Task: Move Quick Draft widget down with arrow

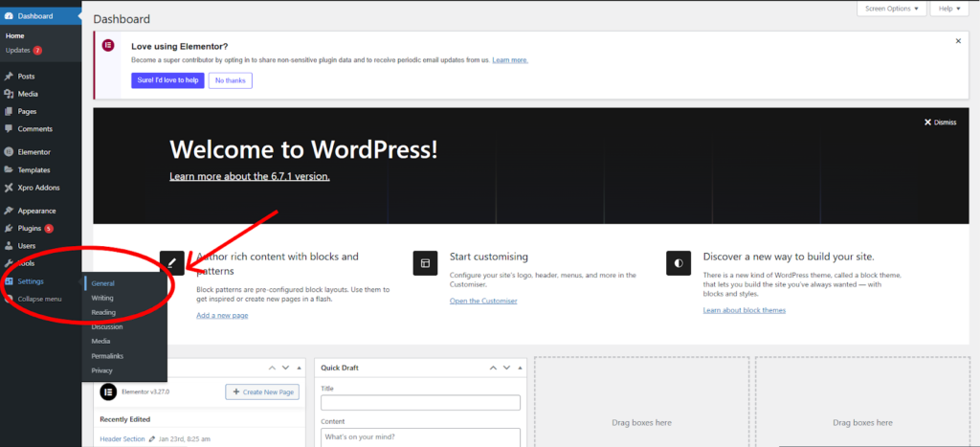Action: click(505, 369)
